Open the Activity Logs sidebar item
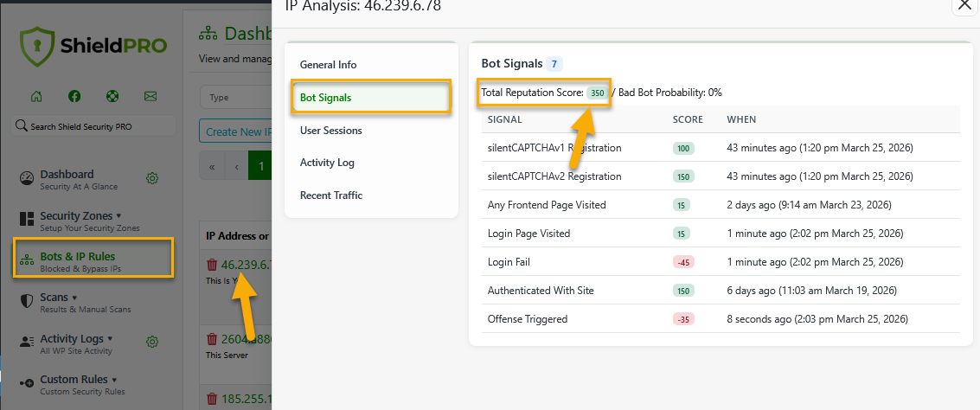Screen dimensions: 980x410 click(76, 343)
